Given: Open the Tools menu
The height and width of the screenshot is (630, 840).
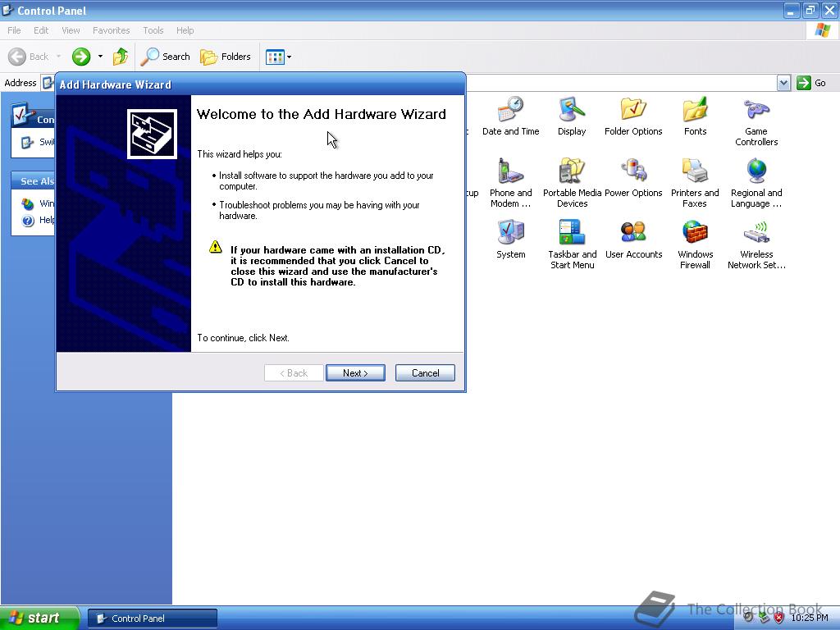Looking at the screenshot, I should click(x=153, y=30).
